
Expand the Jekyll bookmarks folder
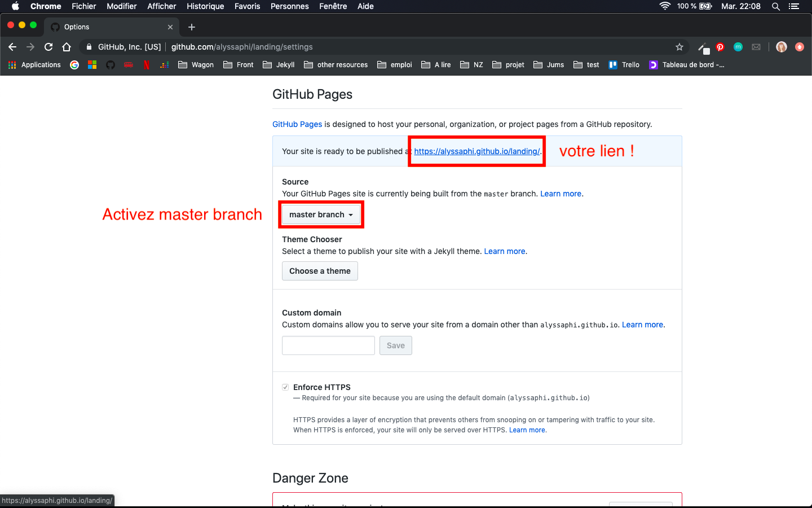coord(279,65)
